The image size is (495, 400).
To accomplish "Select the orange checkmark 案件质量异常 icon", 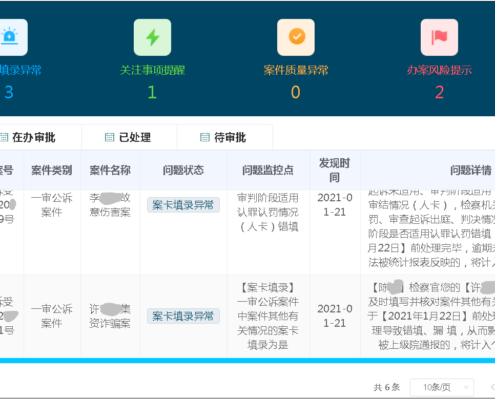I will coord(296,37).
